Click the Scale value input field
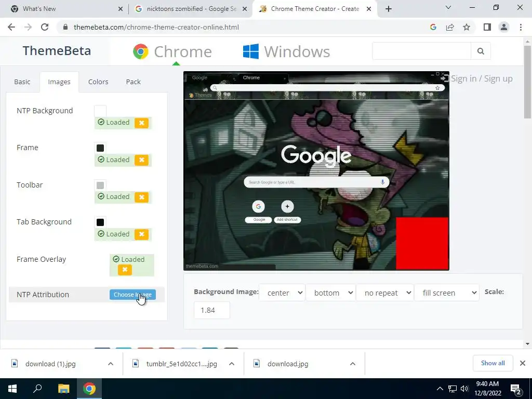Viewport: 532px width, 399px height. tap(212, 310)
